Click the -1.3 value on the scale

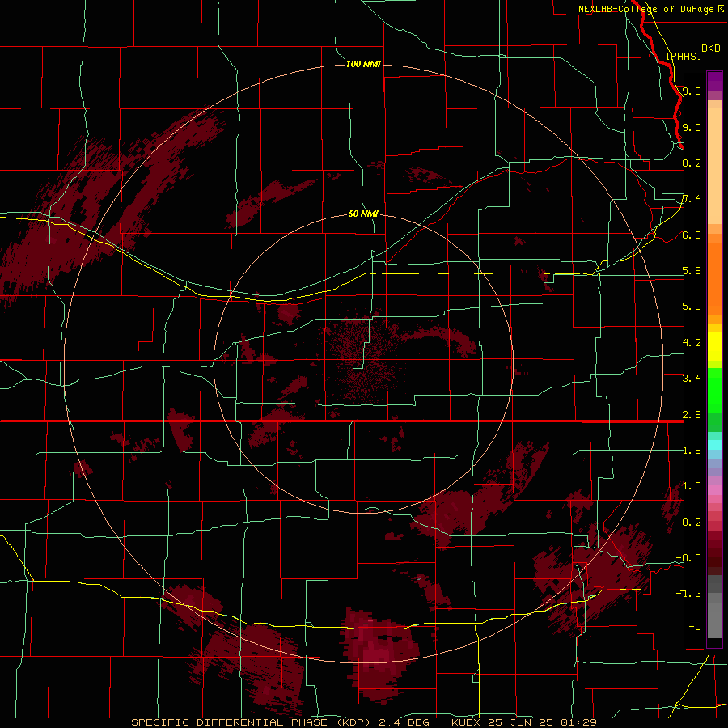(688, 594)
